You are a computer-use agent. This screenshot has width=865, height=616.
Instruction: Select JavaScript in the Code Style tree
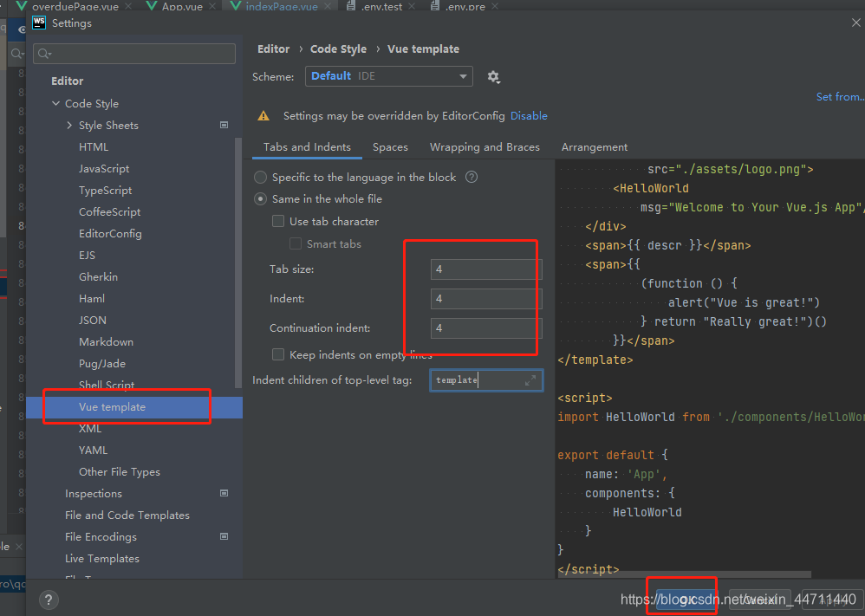coord(104,169)
